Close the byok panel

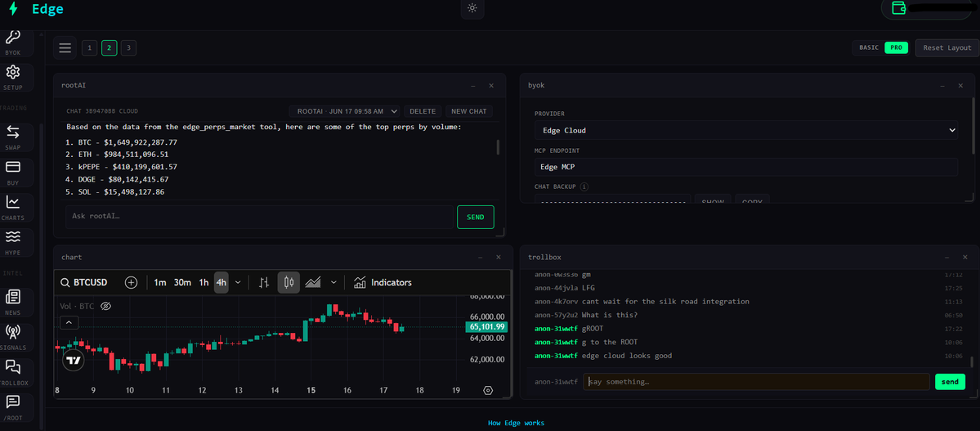click(x=960, y=85)
